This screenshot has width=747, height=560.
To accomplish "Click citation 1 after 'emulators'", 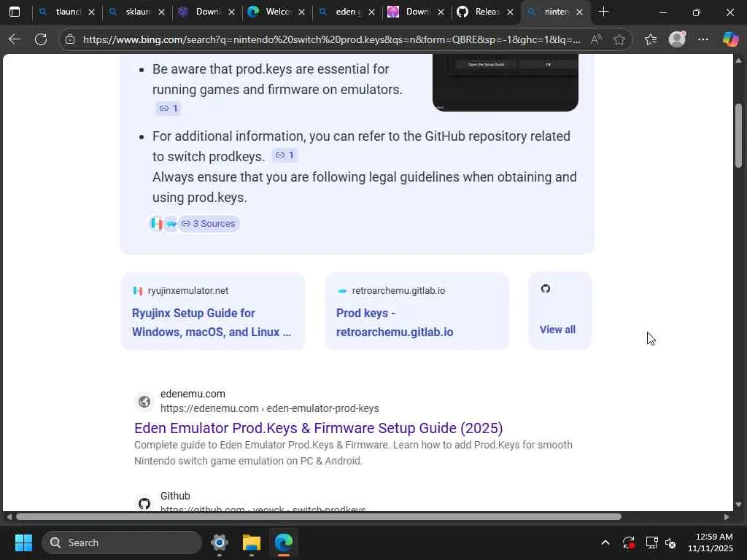I will [x=169, y=109].
